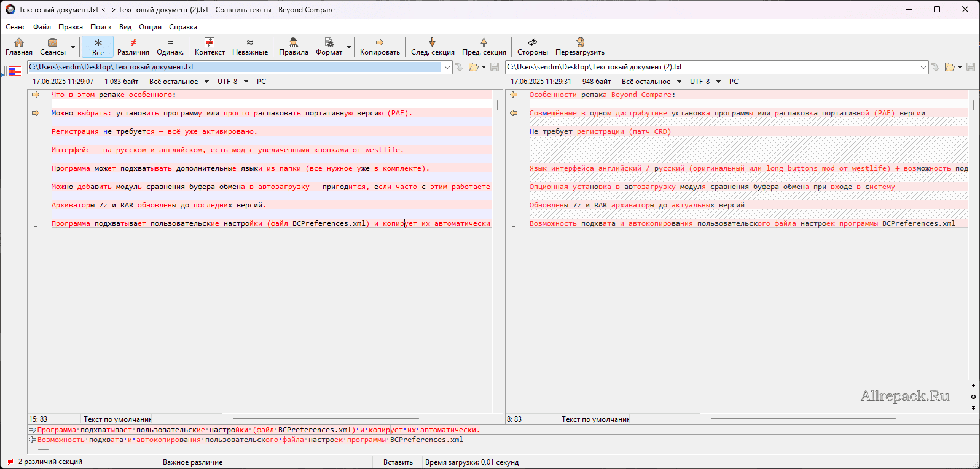The image size is (980, 469).
Task: Swap panes with Стороны
Action: [533, 47]
